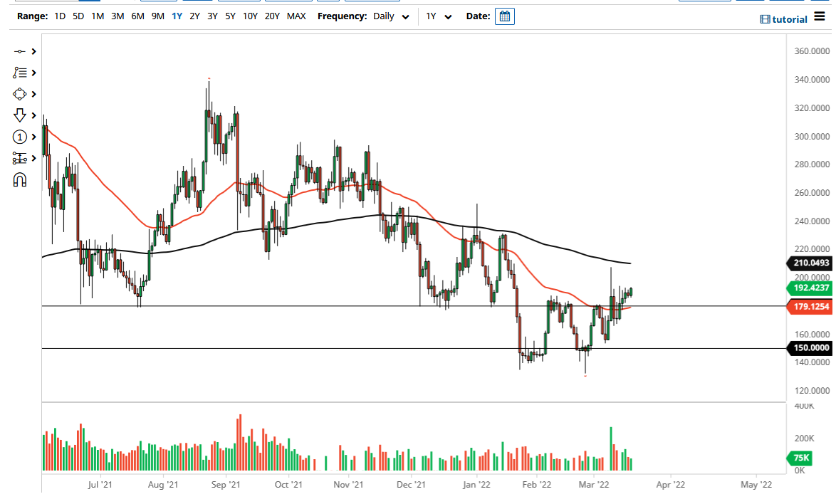Select the ellipse shape drawing tool

click(19, 94)
